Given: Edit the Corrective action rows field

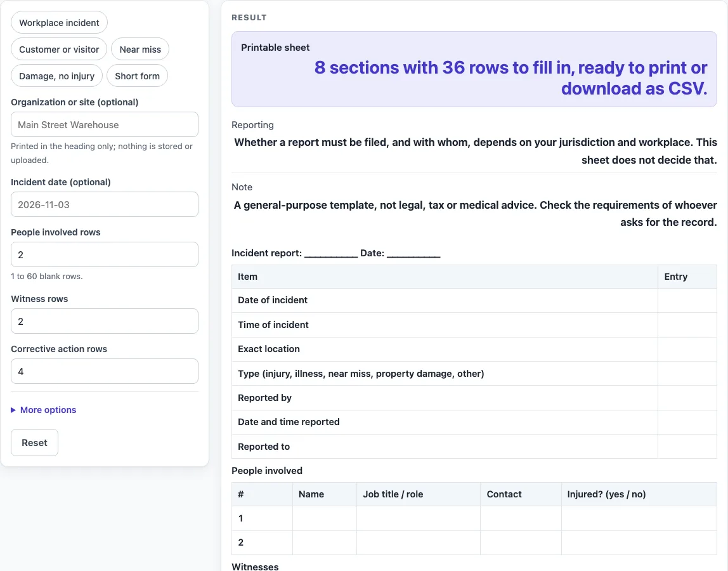Looking at the screenshot, I should point(105,371).
